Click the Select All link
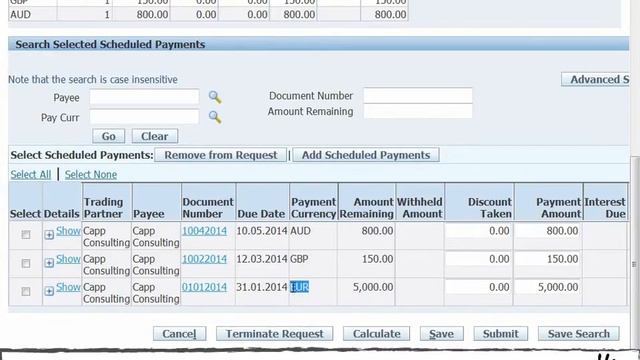 (31, 175)
